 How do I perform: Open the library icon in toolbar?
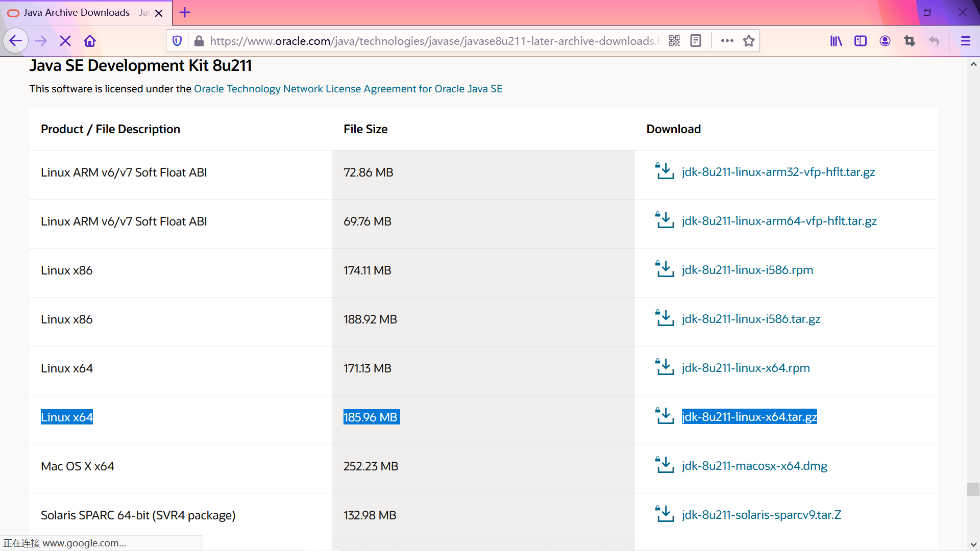coord(836,41)
